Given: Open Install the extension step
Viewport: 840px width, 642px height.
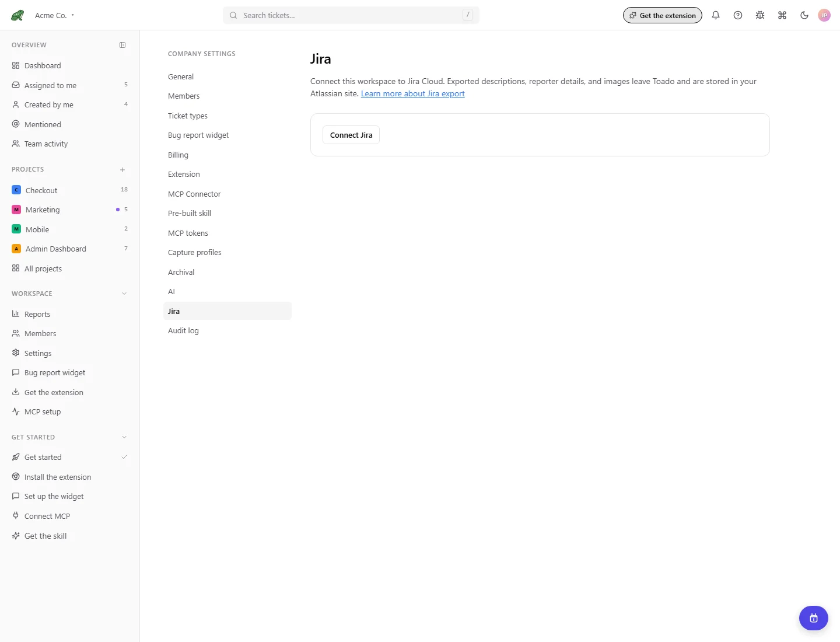Looking at the screenshot, I should pos(70,477).
